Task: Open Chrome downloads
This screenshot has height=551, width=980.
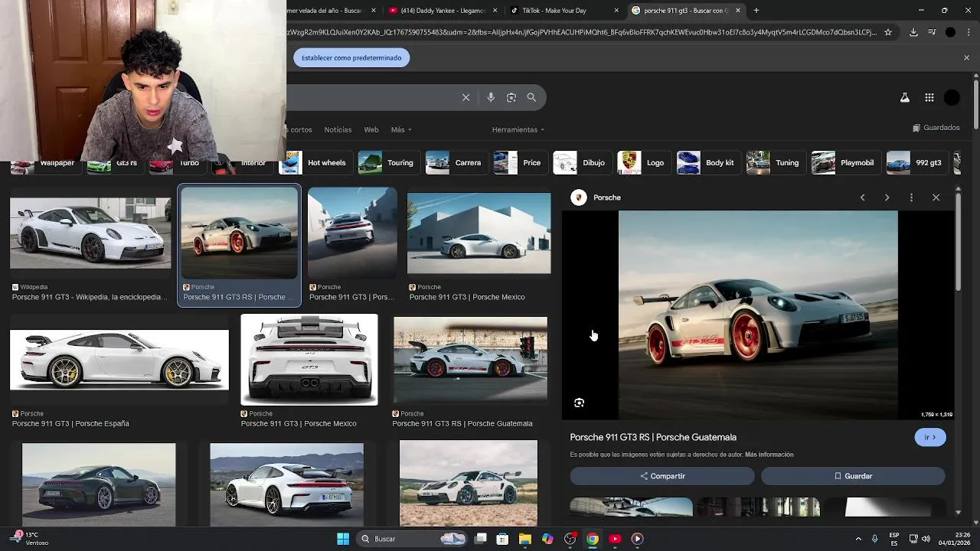Action: (x=913, y=32)
